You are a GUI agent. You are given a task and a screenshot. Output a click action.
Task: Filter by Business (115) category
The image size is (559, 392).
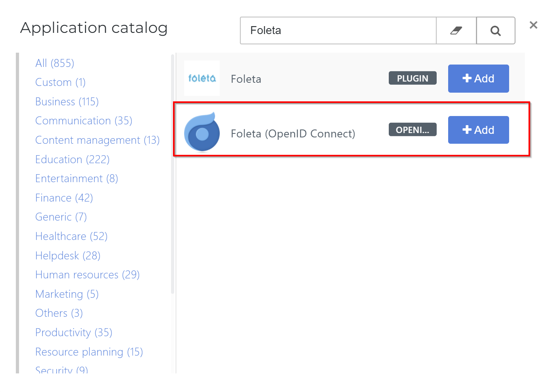(67, 102)
